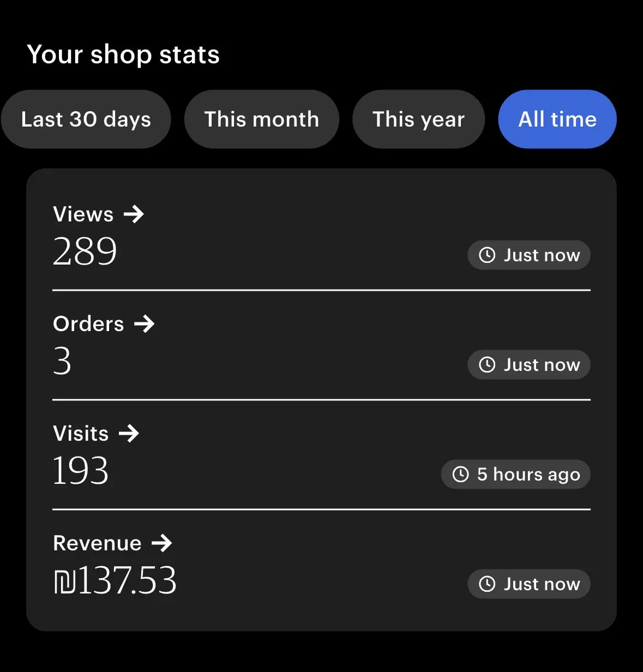Choose the All time filter
The width and height of the screenshot is (643, 672).
(557, 119)
